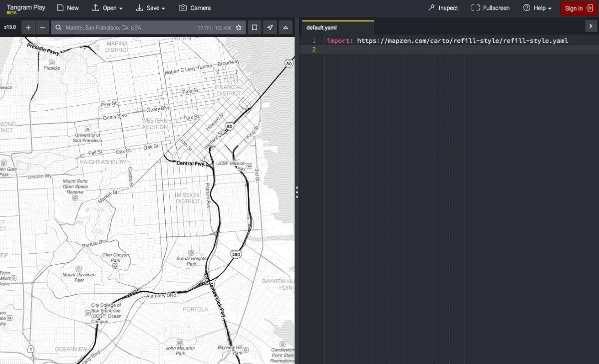Click the MISSION DISTRICT map label
Screen dimensions: 599x364
tap(188, 198)
